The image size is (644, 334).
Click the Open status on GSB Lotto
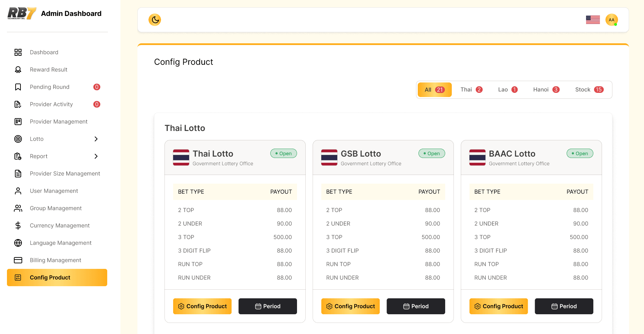click(432, 153)
